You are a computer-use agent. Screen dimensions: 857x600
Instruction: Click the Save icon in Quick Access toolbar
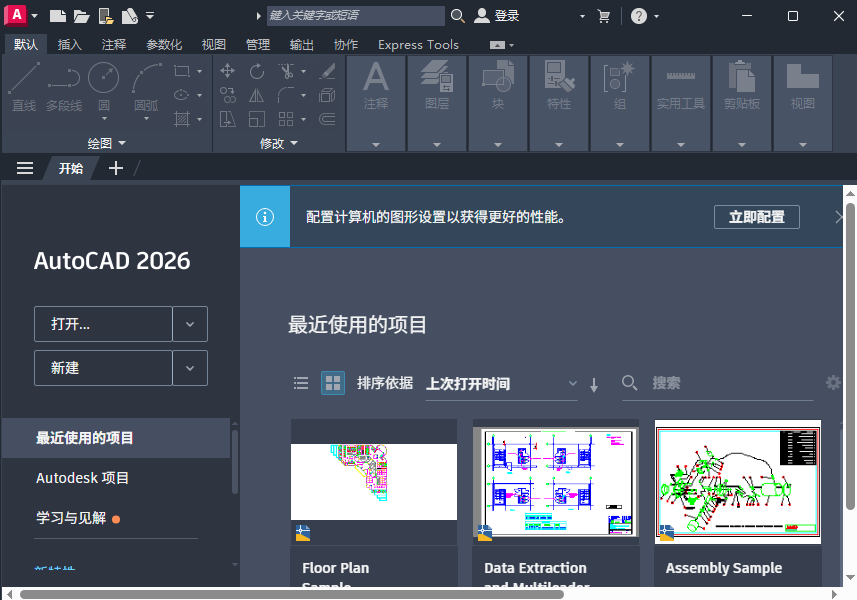(104, 15)
